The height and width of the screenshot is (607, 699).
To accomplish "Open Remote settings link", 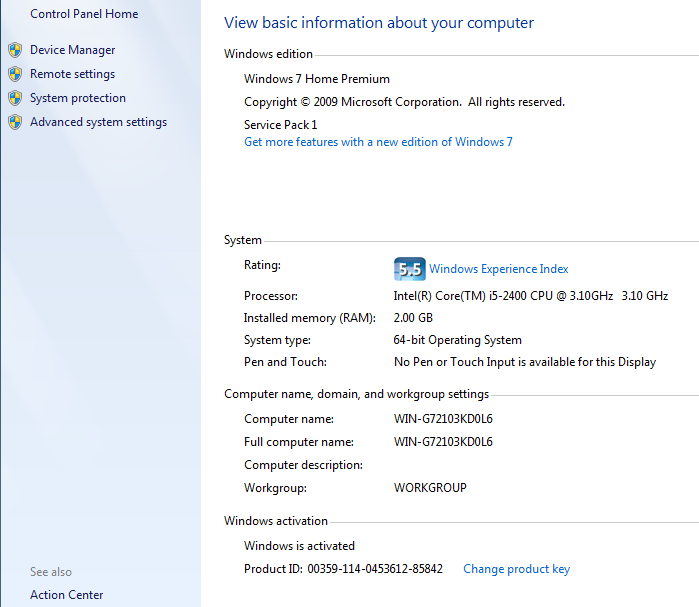I will (73, 74).
